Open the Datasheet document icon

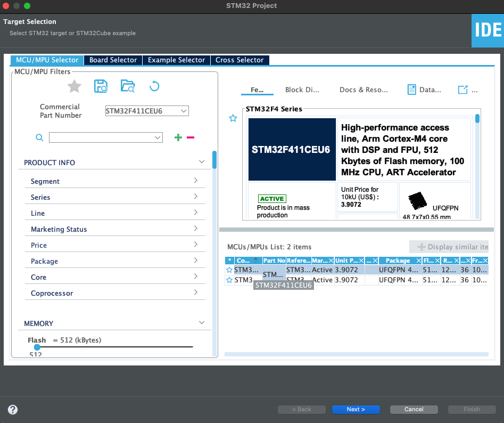[411, 90]
